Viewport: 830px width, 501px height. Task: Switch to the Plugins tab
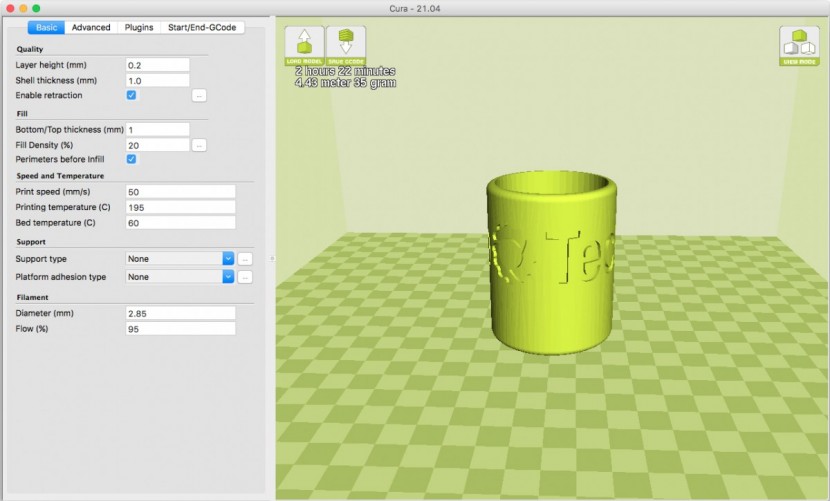139,28
